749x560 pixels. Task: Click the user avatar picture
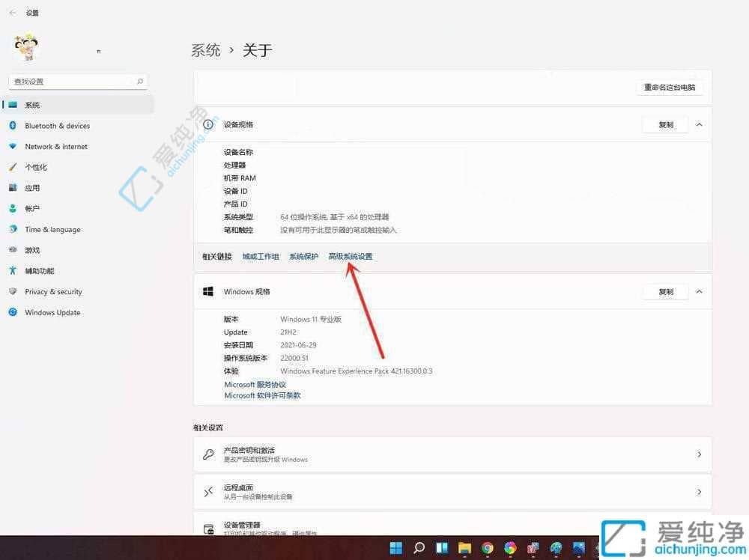[26, 47]
